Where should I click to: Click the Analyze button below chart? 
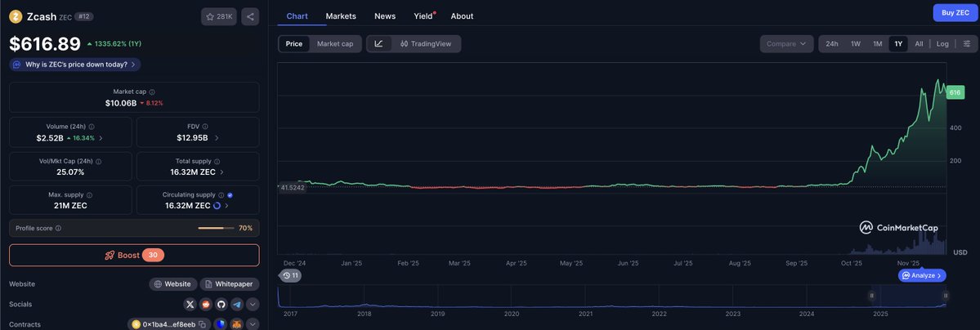pos(923,275)
